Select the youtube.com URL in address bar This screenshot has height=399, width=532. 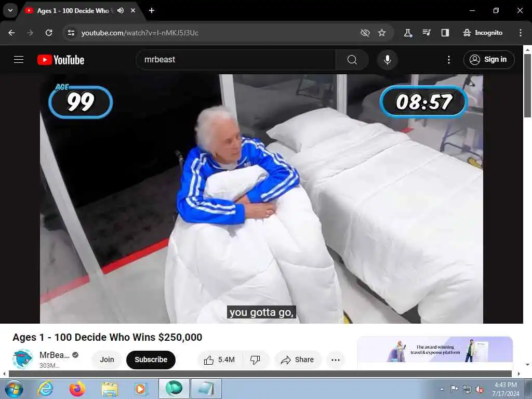(139, 33)
